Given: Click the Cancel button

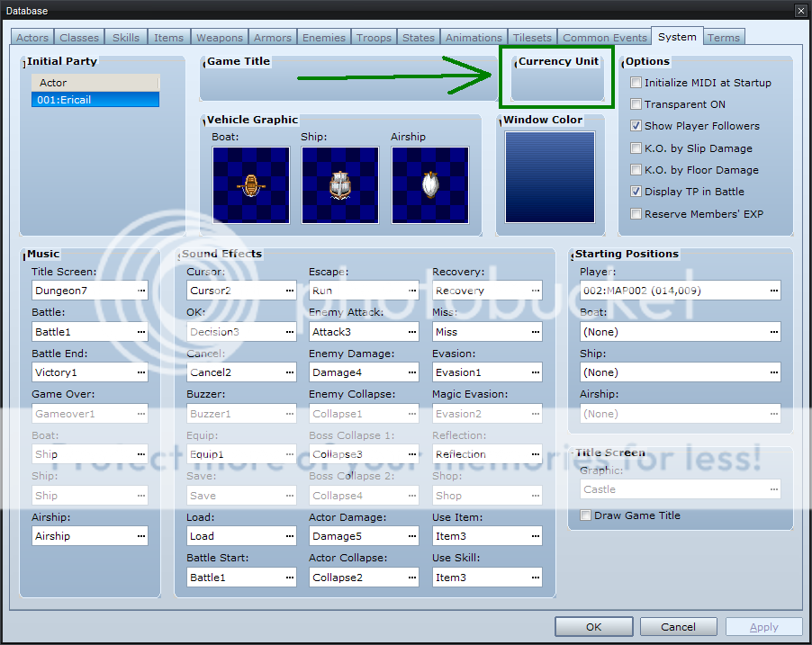Looking at the screenshot, I should point(678,627).
